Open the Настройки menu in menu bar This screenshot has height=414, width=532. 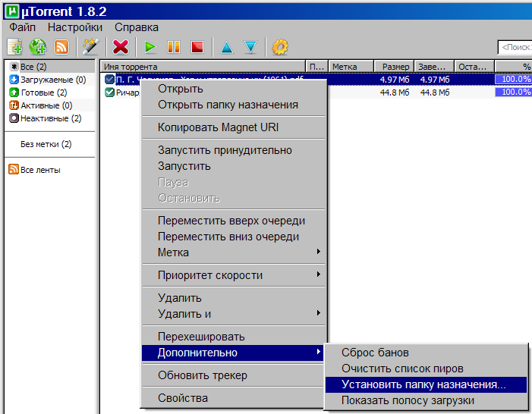(74, 27)
